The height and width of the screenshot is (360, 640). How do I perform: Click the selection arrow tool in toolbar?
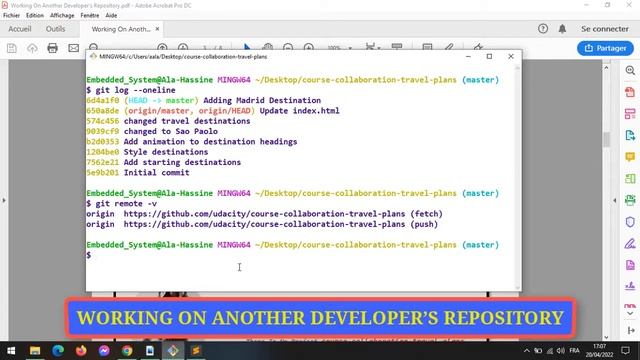(247, 47)
